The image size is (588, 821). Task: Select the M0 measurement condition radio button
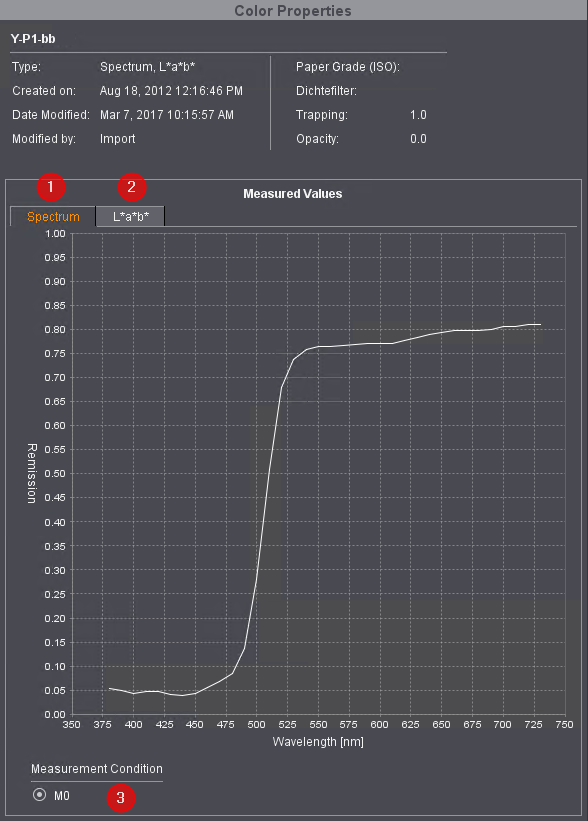pos(39,795)
